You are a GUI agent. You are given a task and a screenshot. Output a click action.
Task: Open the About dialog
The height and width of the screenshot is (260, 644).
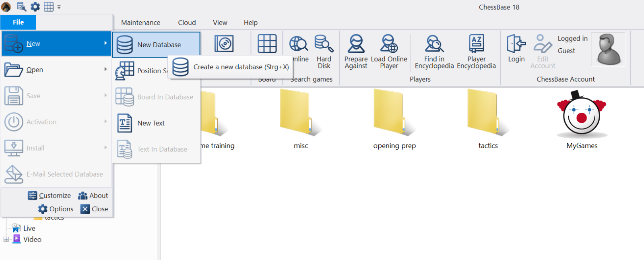93,196
